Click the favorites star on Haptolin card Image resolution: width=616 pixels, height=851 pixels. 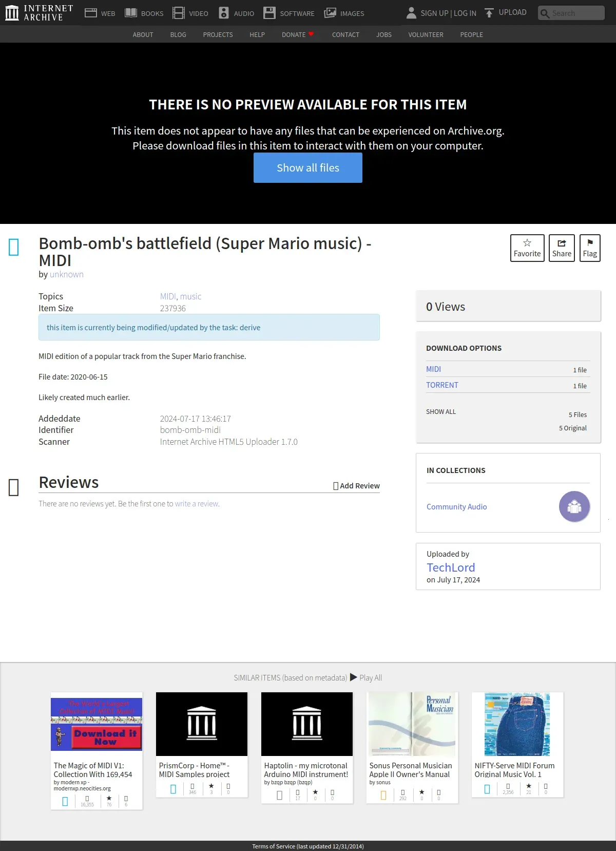pos(315,792)
